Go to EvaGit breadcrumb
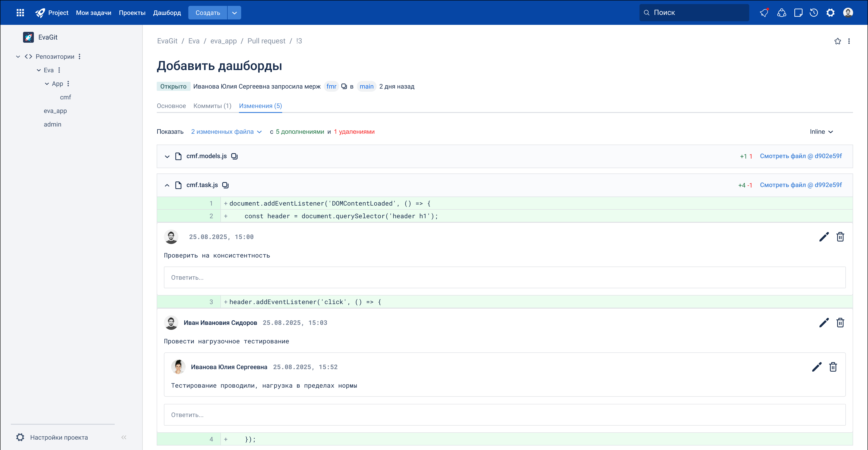This screenshot has height=450, width=868. [167, 41]
